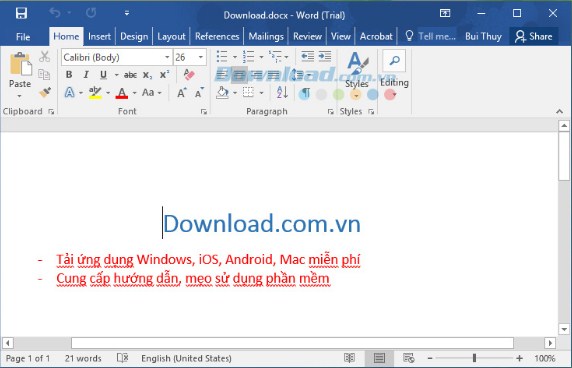Click the Sort A-Z icon

point(282,92)
